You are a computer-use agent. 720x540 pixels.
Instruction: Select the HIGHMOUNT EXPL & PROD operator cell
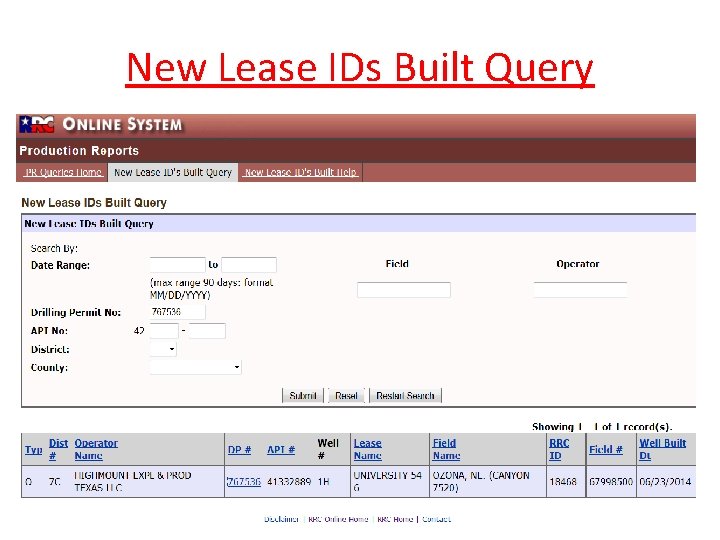[133, 482]
